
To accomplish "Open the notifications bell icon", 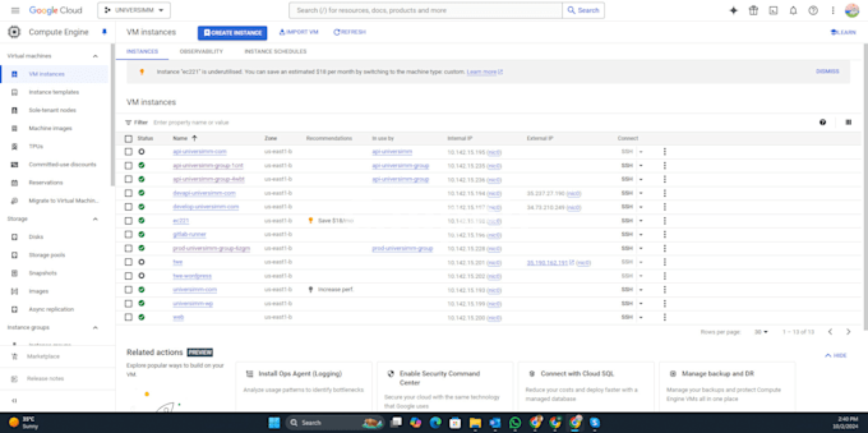I will (x=793, y=10).
